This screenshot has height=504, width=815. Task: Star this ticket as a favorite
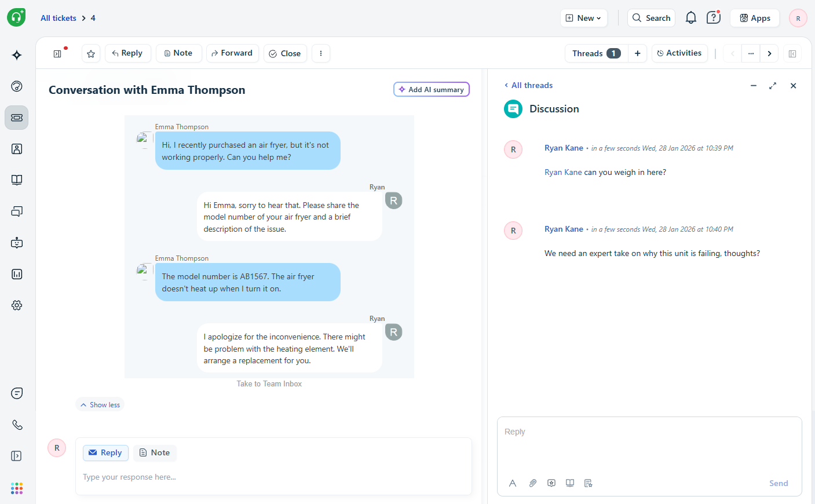pos(90,53)
